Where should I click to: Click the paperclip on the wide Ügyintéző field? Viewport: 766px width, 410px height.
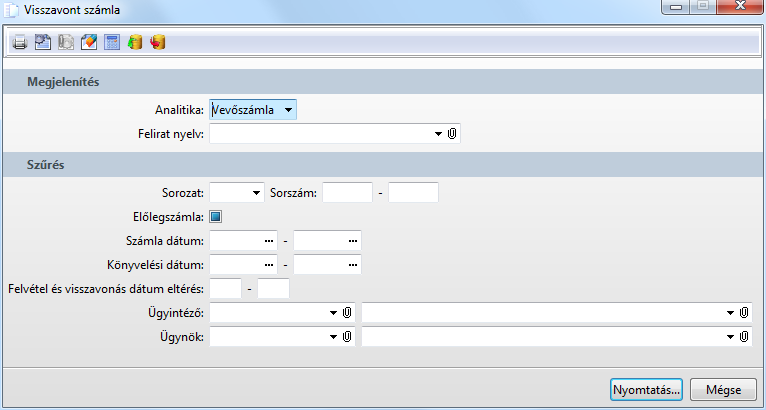pos(744,312)
